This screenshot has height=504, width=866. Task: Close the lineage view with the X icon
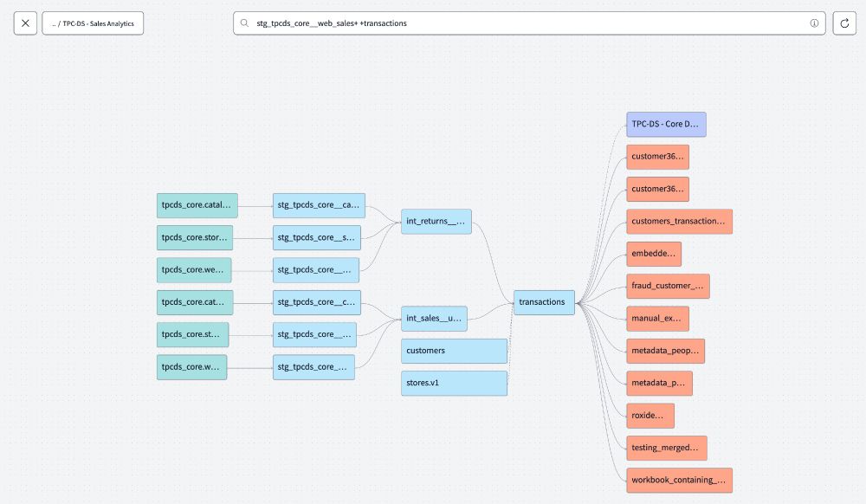(x=24, y=23)
